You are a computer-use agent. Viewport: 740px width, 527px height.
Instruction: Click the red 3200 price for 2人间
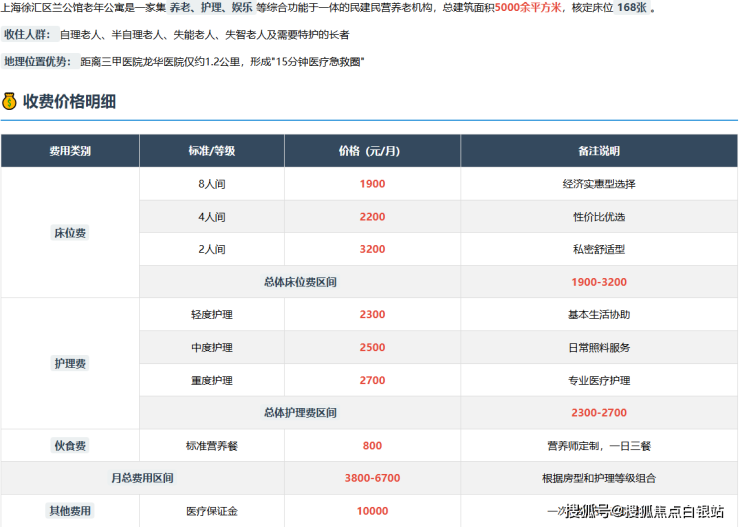tap(372, 249)
